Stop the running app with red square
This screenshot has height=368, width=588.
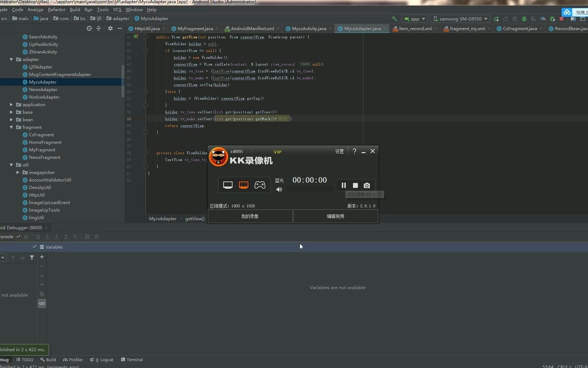pyautogui.click(x=561, y=19)
